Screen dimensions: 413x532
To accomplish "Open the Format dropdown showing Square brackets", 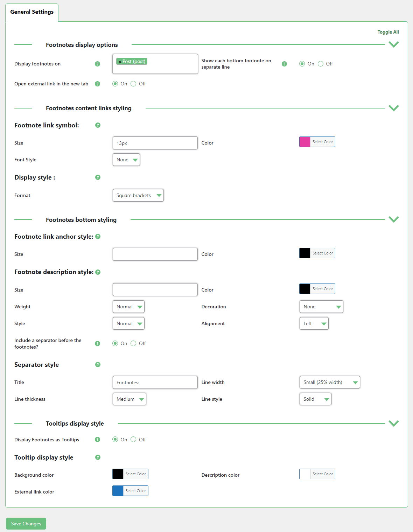I will pos(138,195).
